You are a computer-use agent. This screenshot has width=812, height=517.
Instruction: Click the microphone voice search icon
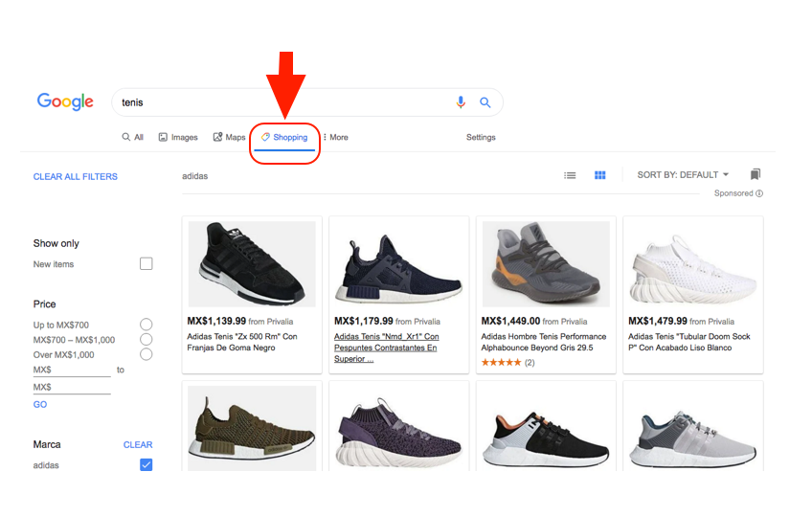[461, 102]
